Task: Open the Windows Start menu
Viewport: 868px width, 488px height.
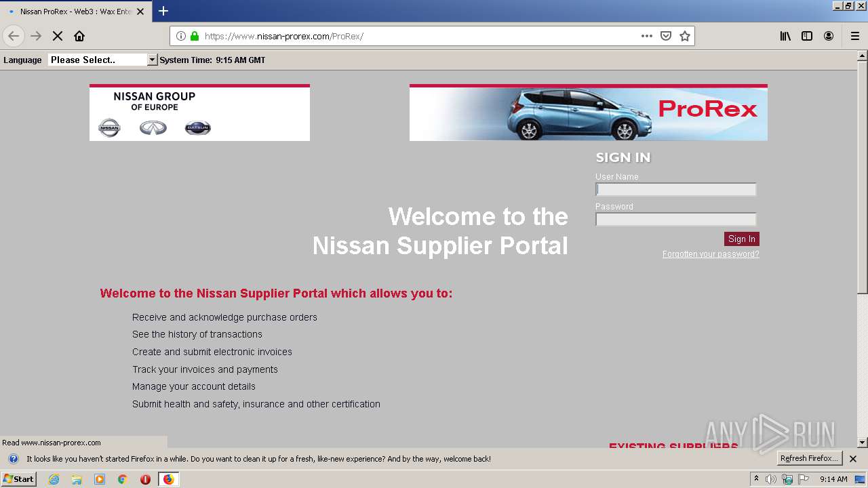Action: pos(19,479)
